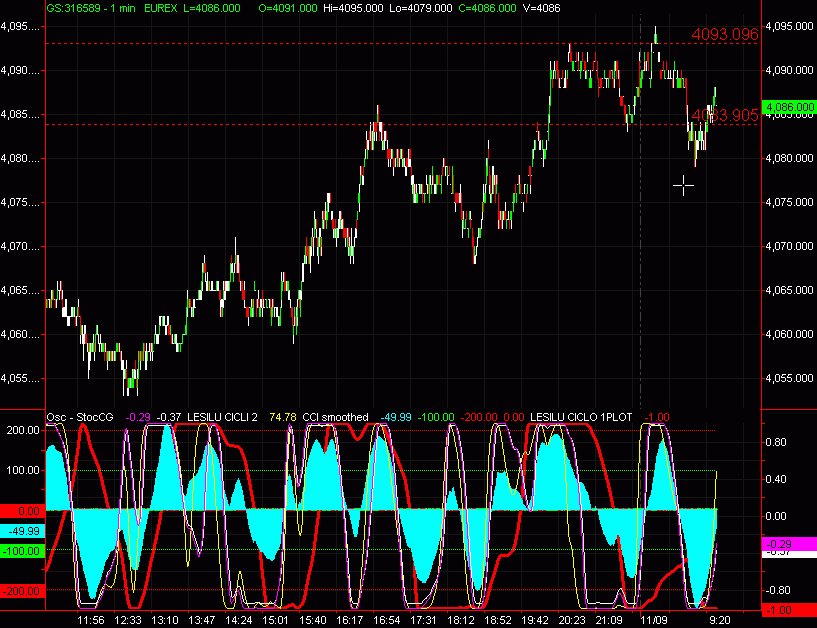Click the EUREX exchange label
Viewport: 817px width, 628px height.
[160, 8]
